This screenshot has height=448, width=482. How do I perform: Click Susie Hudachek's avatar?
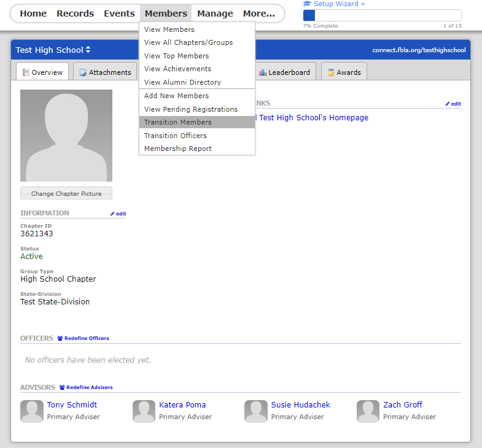pyautogui.click(x=256, y=411)
